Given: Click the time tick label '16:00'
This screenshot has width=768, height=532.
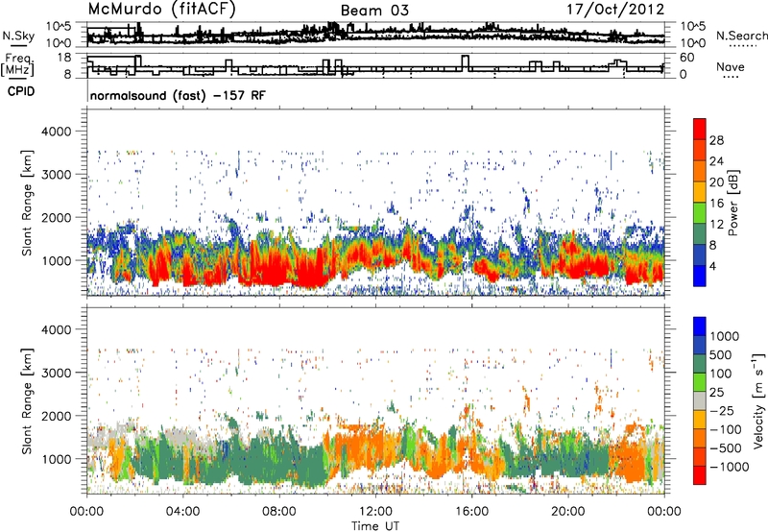Looking at the screenshot, I should click(x=471, y=512).
